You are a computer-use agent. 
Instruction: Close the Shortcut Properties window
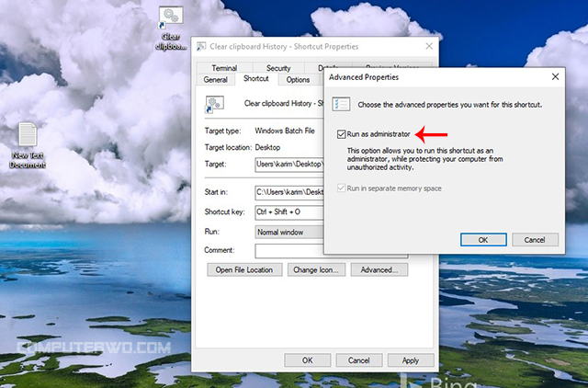tap(429, 46)
